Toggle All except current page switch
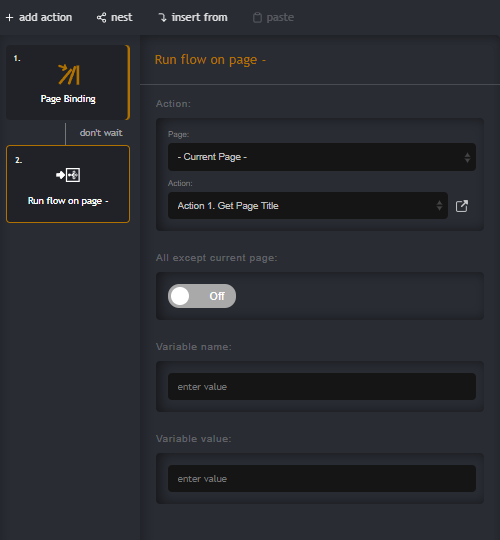The height and width of the screenshot is (540, 500). pyautogui.click(x=202, y=296)
